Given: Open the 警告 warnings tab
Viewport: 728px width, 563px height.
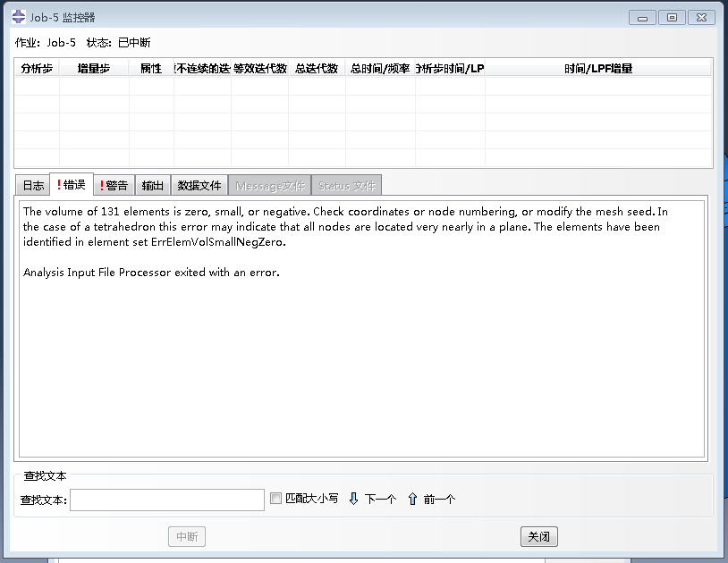Looking at the screenshot, I should [114, 184].
